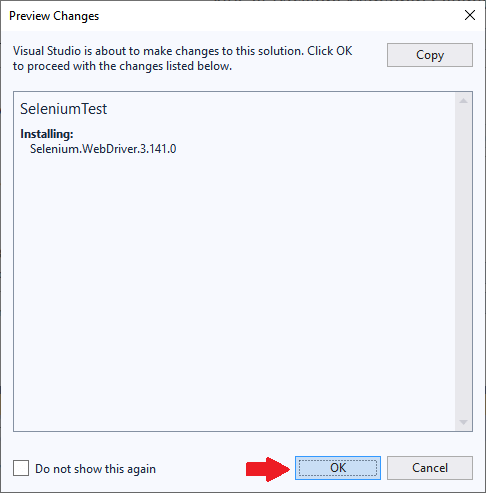Enable the Do not show this again checkbox
The height and width of the screenshot is (493, 486).
pos(21,468)
